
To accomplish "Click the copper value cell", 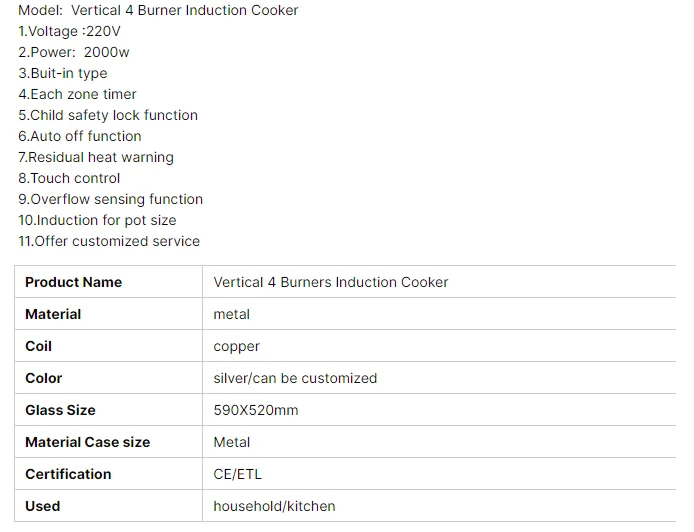I will pyautogui.click(x=439, y=346).
